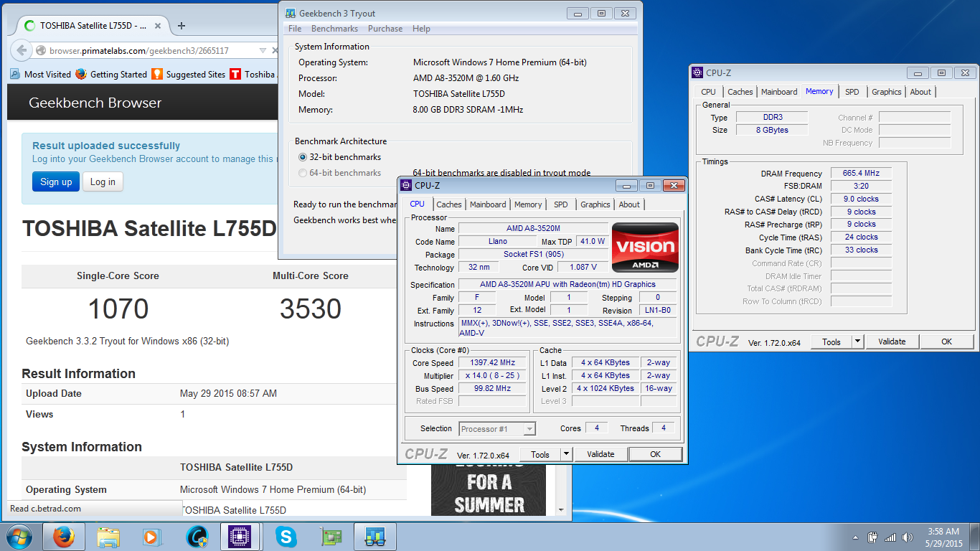980x551 pixels.
Task: Close the TOSHIBA Satellite L755D browser tab
Action: pos(159,26)
